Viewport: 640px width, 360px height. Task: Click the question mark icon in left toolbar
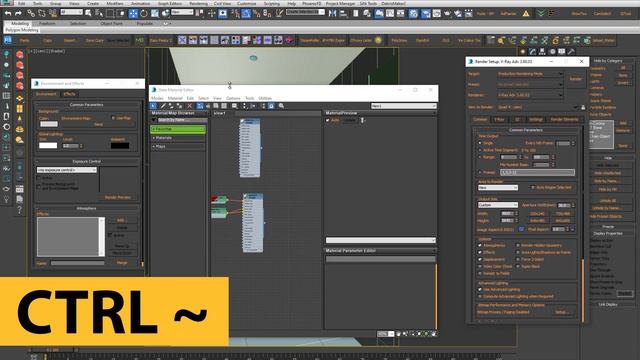pos(19,210)
